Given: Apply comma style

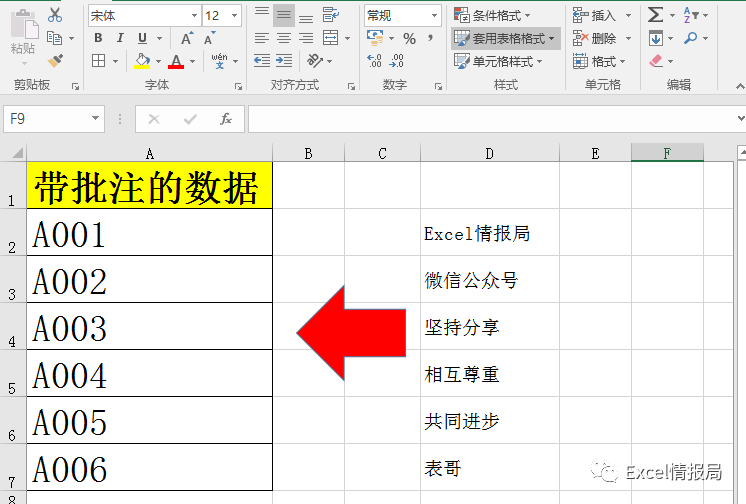Looking at the screenshot, I should [x=430, y=37].
